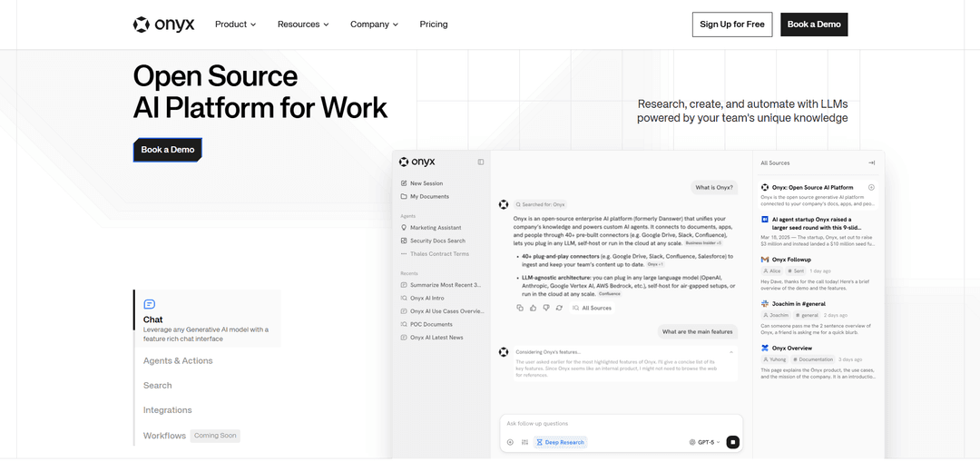
Task: Click the New Session compose icon
Action: click(x=404, y=183)
